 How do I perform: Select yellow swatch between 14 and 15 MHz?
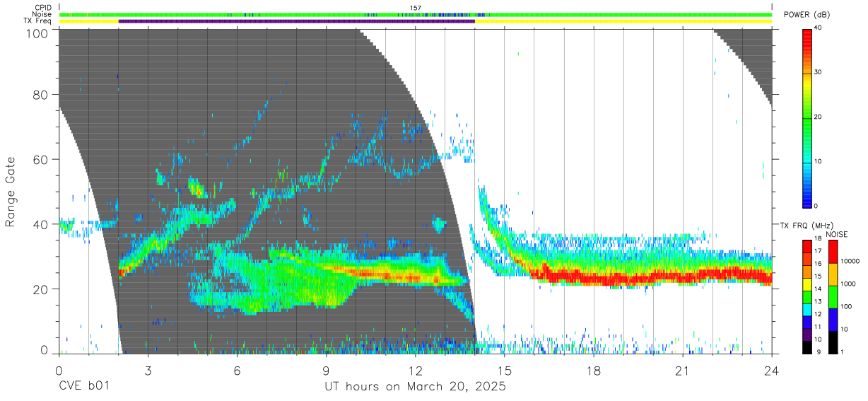(808, 284)
